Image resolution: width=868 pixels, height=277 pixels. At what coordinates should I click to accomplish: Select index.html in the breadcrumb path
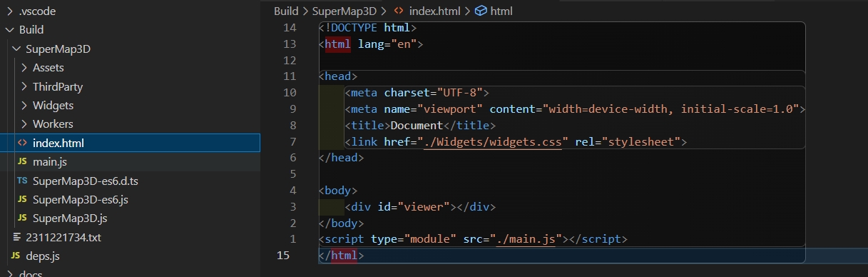[435, 11]
